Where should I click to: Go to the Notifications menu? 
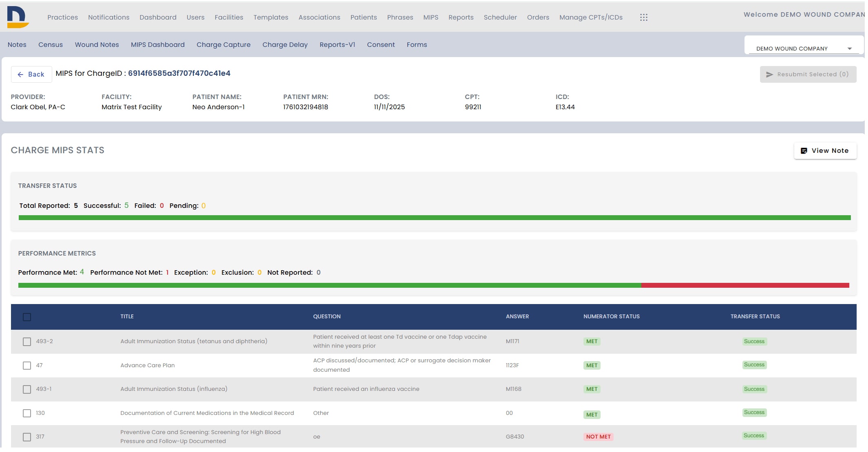pos(108,17)
